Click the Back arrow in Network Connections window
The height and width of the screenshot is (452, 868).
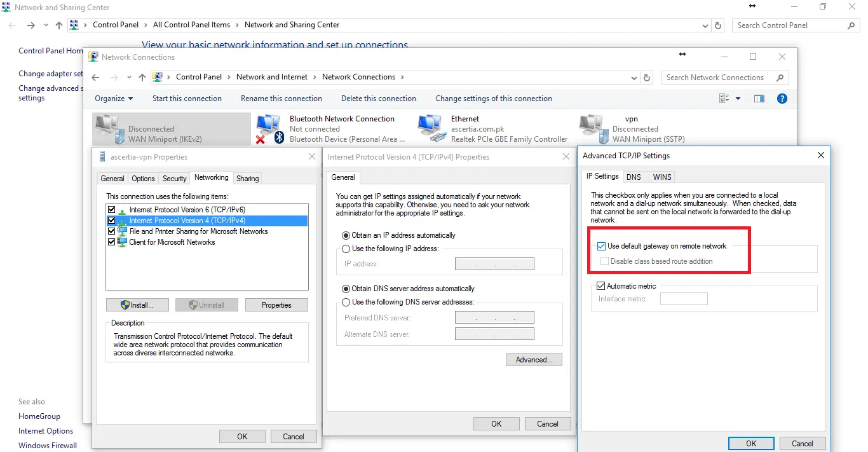95,78
